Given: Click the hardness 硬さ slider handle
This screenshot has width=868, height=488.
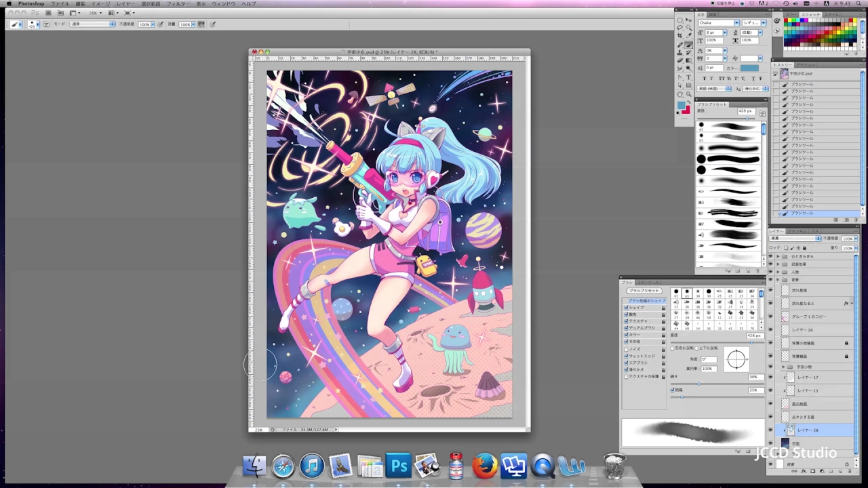Looking at the screenshot, I should pyautogui.click(x=699, y=384).
